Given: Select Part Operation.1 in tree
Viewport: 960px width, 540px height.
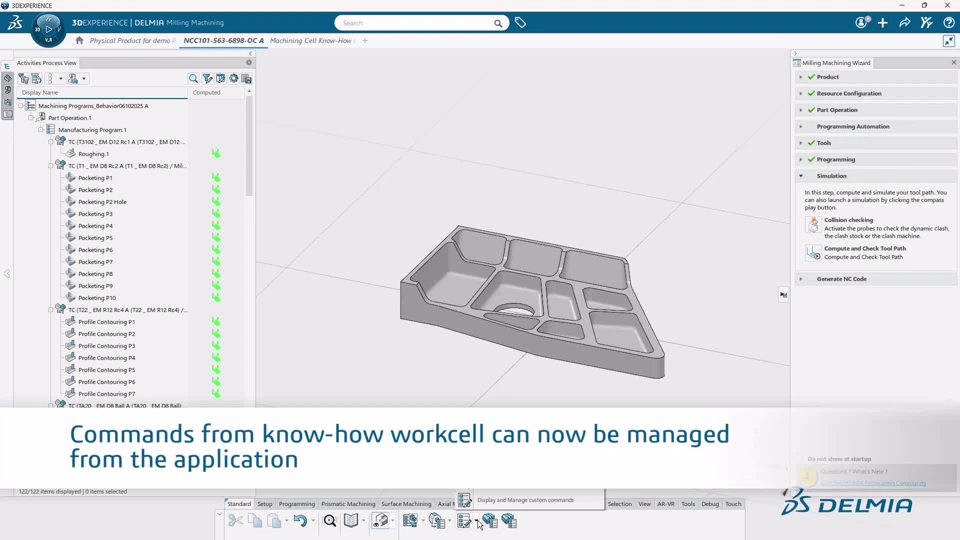Looking at the screenshot, I should (x=70, y=118).
